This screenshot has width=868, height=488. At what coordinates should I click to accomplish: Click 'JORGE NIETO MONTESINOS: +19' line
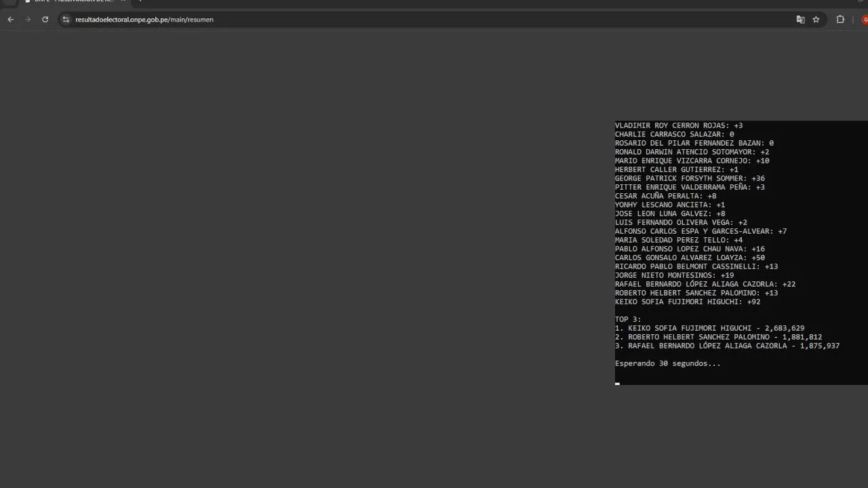pyautogui.click(x=674, y=275)
